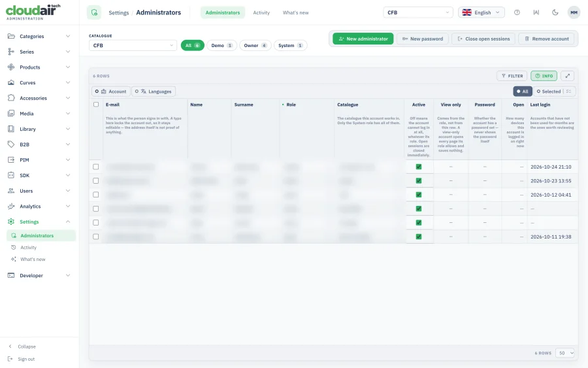Open the CFB catalogue dropdown in header
Image resolution: width=588 pixels, height=368 pixels.
point(417,12)
